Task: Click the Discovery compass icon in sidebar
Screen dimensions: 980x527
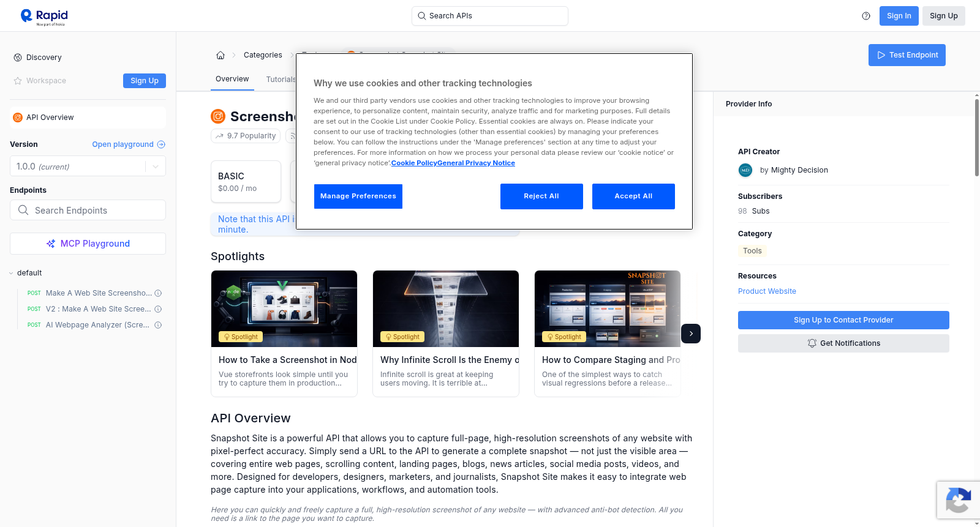Action: point(18,58)
